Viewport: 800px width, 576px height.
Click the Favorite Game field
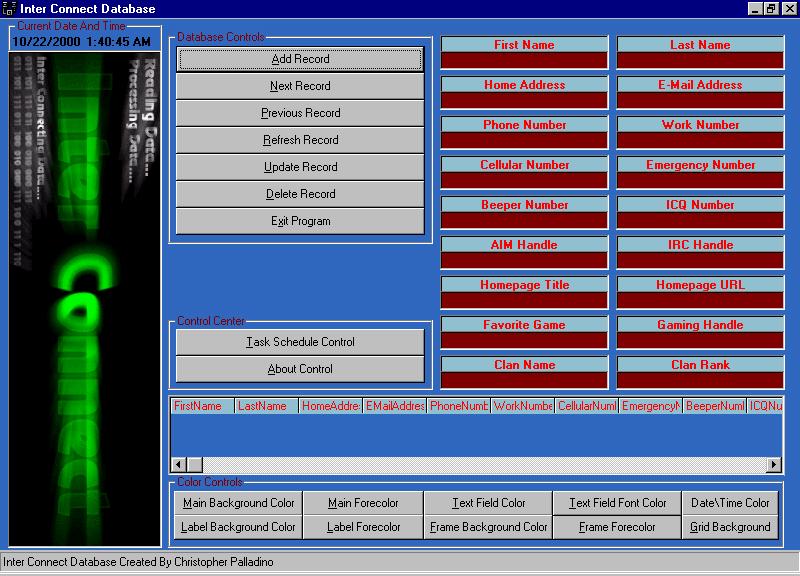point(524,340)
